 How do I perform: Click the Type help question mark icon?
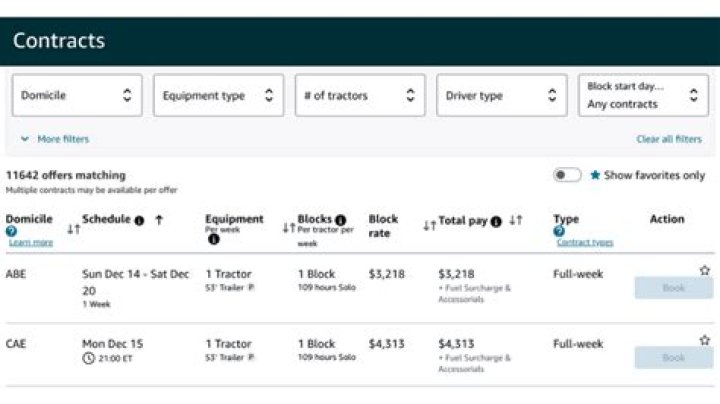tap(559, 231)
